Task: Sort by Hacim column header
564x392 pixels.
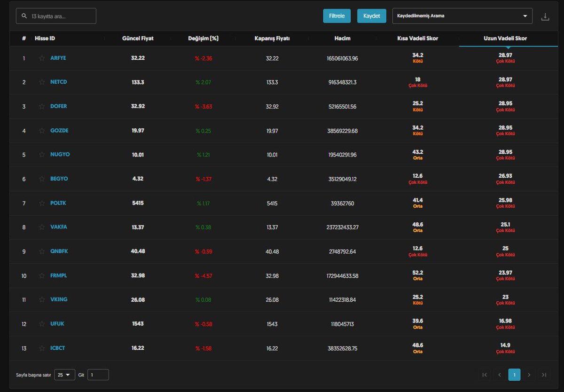Action: click(x=343, y=39)
